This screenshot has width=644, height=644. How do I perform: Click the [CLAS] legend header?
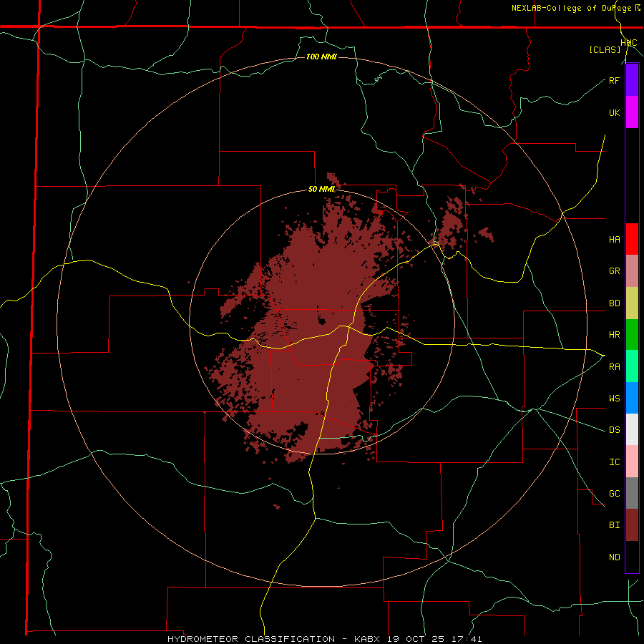tap(605, 49)
